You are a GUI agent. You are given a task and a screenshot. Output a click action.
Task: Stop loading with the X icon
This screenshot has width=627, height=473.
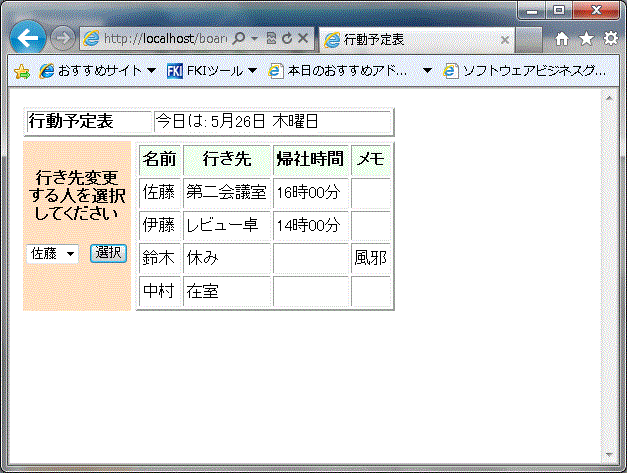tap(303, 38)
